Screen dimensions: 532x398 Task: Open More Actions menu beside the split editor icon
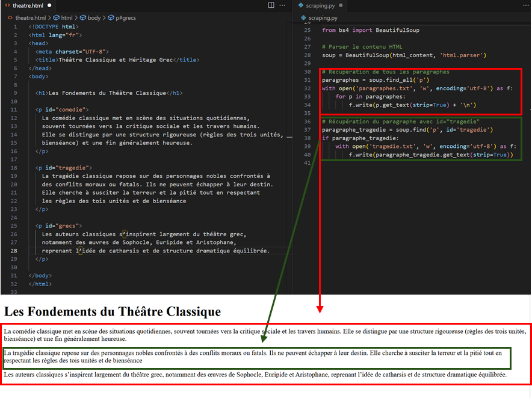click(282, 5)
